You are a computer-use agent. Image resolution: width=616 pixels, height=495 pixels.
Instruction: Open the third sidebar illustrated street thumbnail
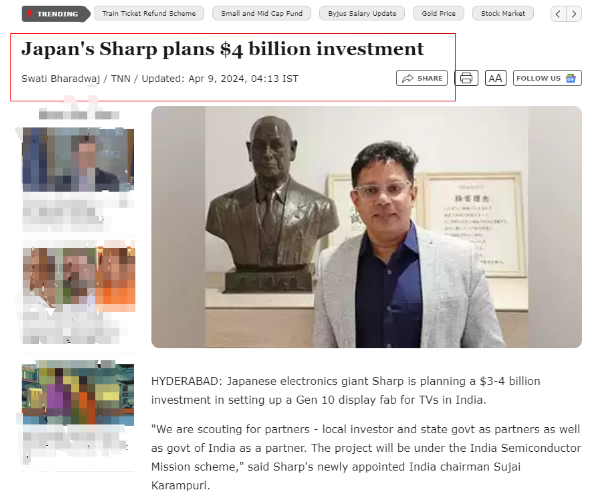[78, 394]
